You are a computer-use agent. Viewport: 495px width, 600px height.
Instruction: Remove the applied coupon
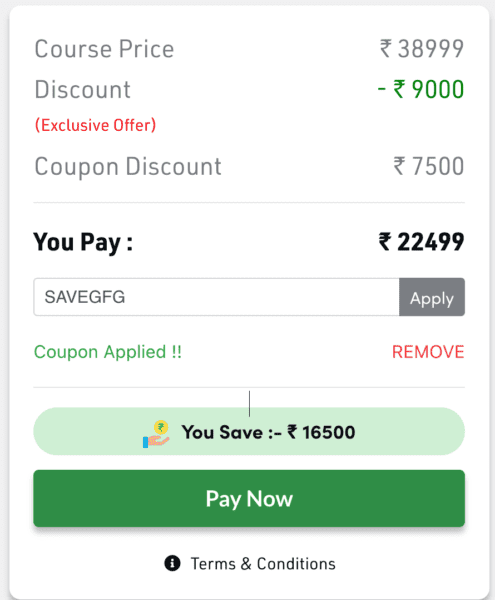pyautogui.click(x=428, y=352)
